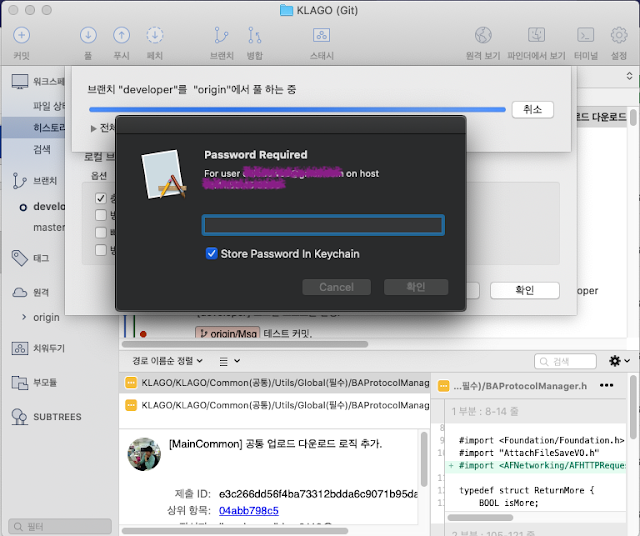This screenshot has height=536, width=640.
Task: Toggle the second unchecked option checkbox in pull sheet
Action: click(100, 215)
